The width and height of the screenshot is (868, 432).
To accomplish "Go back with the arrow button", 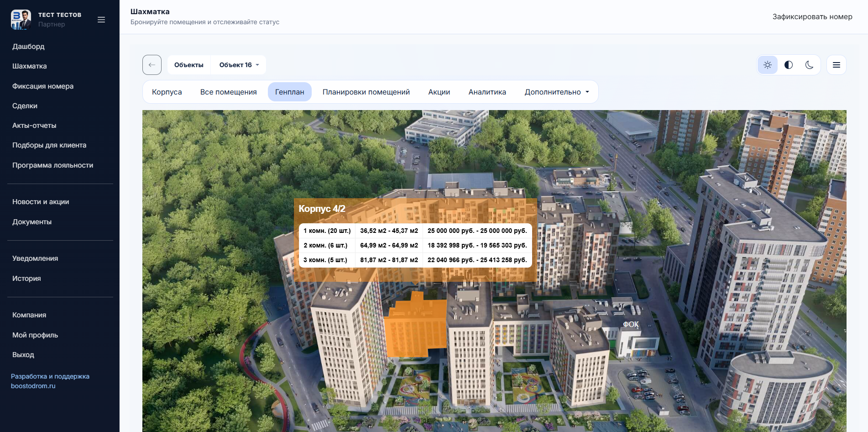I will pos(152,65).
